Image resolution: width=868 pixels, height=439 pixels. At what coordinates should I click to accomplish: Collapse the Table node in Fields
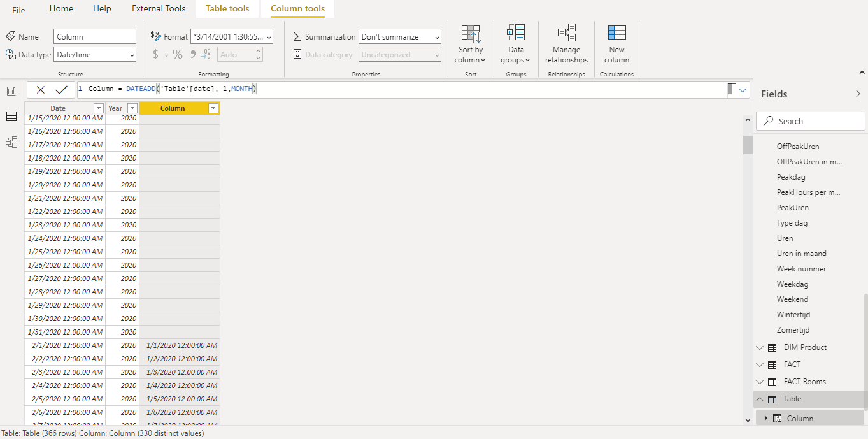coord(759,399)
